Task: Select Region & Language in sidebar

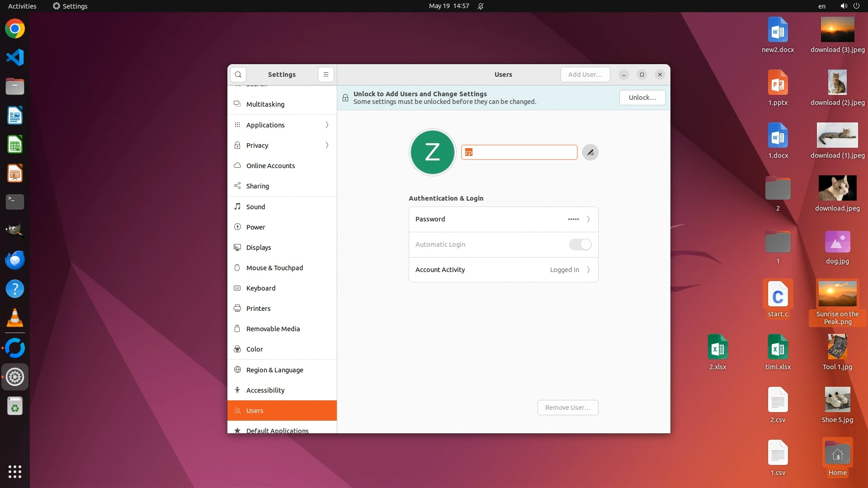Action: [274, 370]
